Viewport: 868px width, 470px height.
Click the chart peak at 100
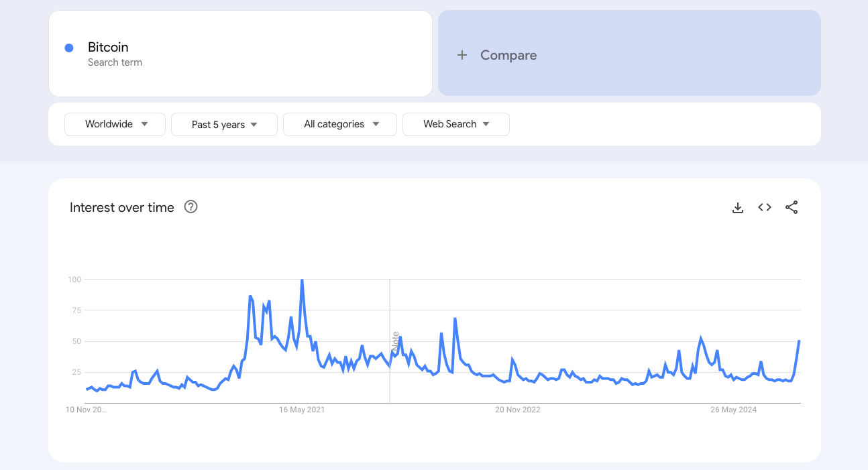tap(302, 280)
